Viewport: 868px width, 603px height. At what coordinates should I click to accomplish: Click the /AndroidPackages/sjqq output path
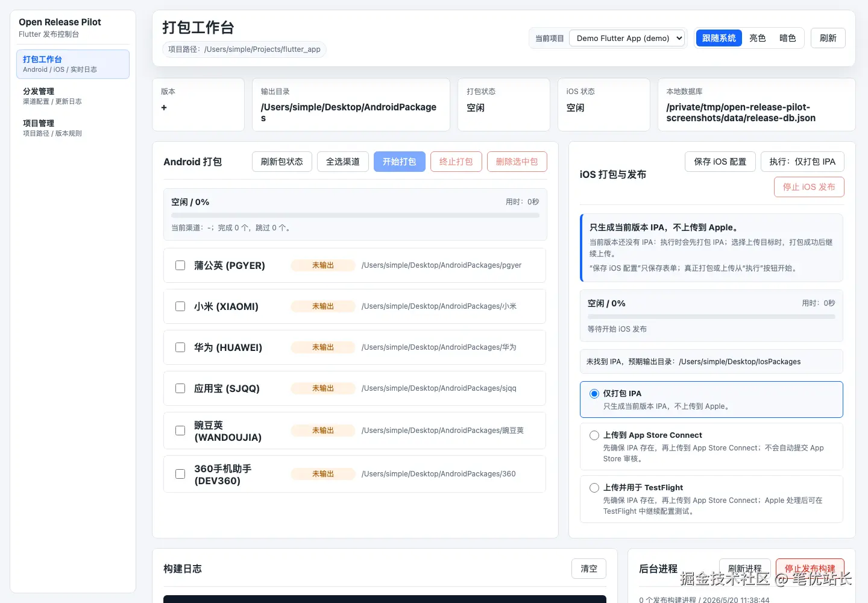[439, 388]
